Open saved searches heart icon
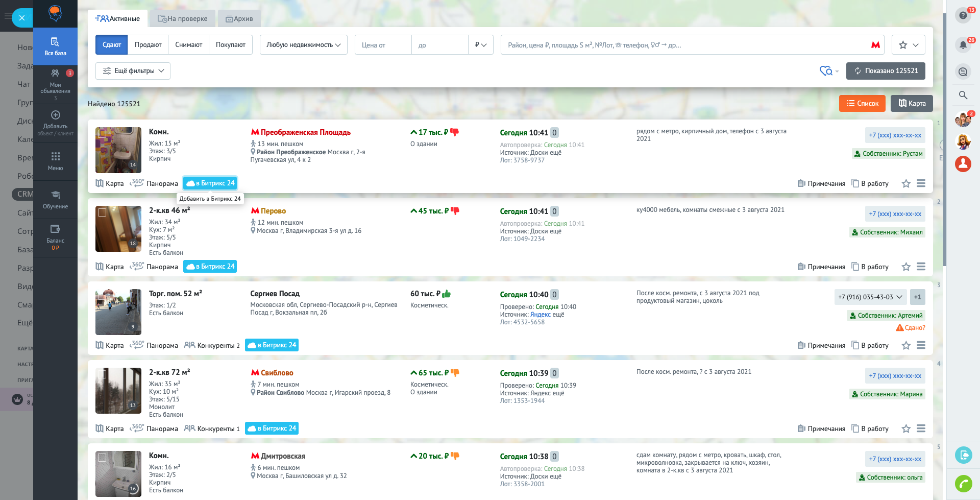Image resolution: width=980 pixels, height=500 pixels. (x=826, y=71)
